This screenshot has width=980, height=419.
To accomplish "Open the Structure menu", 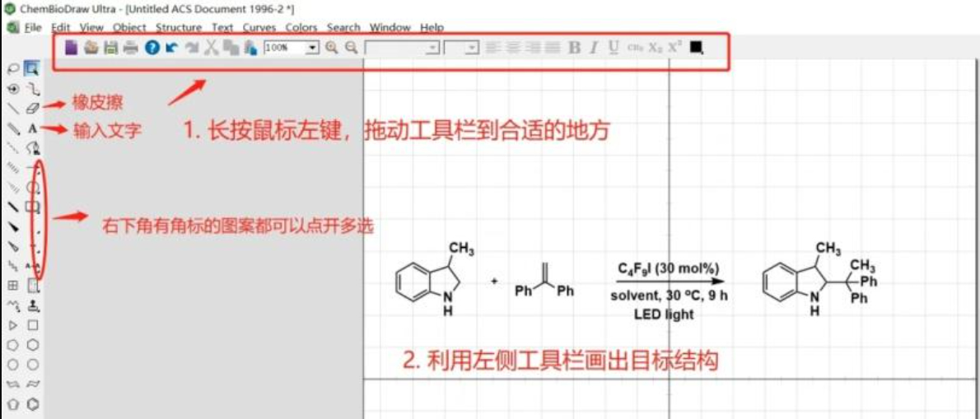I will pyautogui.click(x=178, y=27).
